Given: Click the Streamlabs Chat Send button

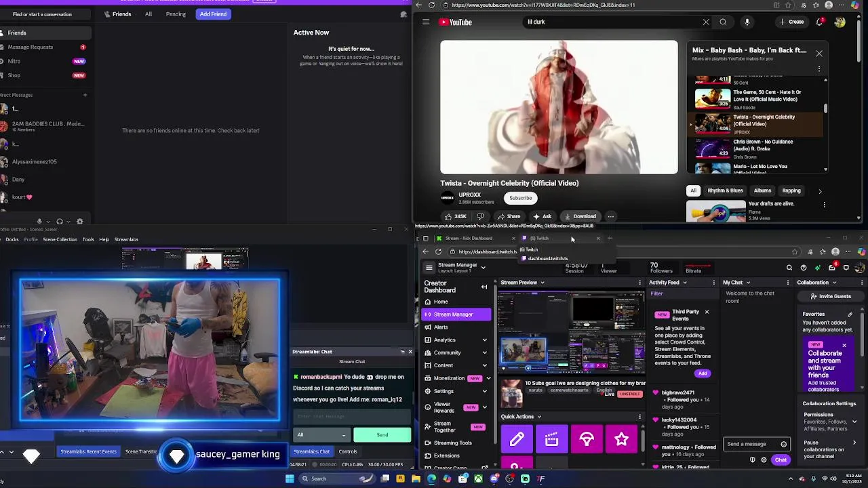Looking at the screenshot, I should [x=382, y=435].
